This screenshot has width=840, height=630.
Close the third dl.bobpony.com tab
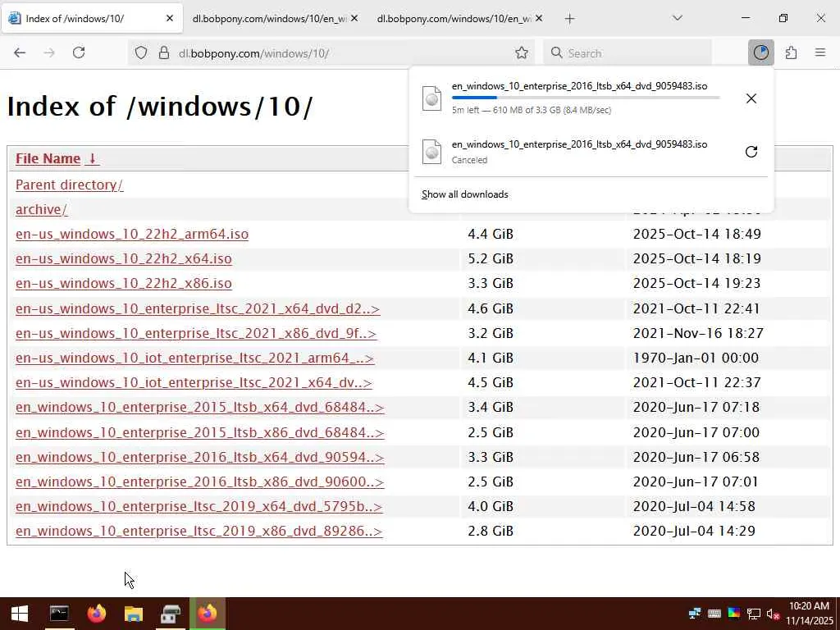point(539,18)
